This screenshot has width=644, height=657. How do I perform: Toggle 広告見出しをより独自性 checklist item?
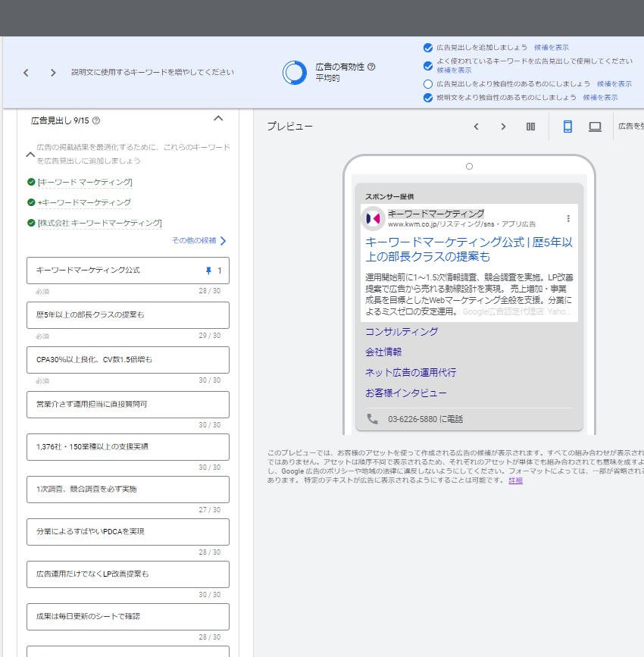click(428, 84)
